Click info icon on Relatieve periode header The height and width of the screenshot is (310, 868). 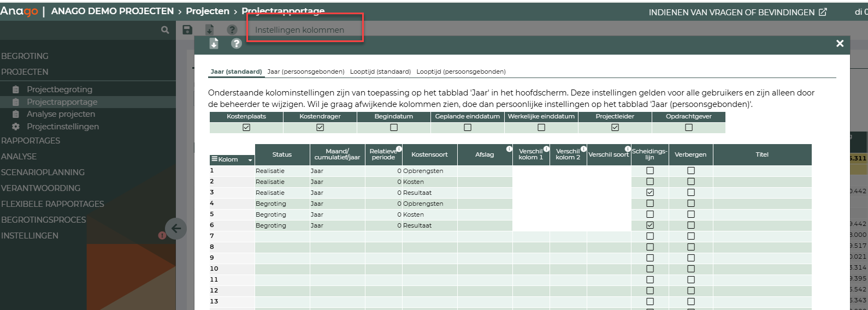[x=399, y=148]
